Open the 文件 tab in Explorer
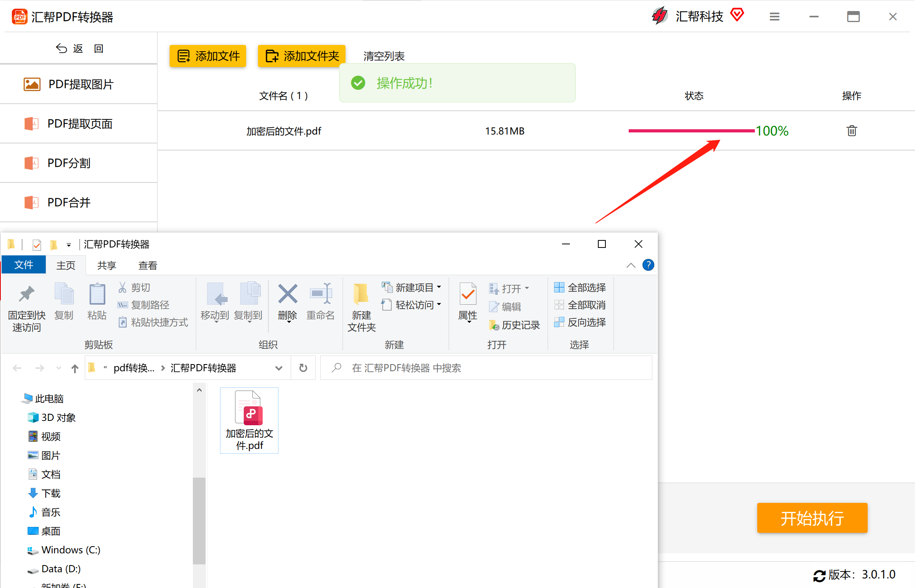 pyautogui.click(x=24, y=265)
